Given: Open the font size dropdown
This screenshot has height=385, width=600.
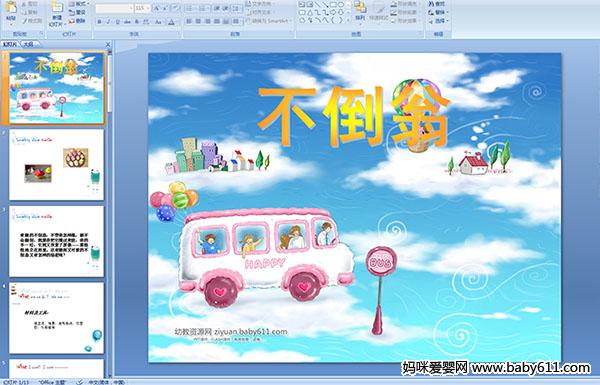Looking at the screenshot, I should pos(149,8).
